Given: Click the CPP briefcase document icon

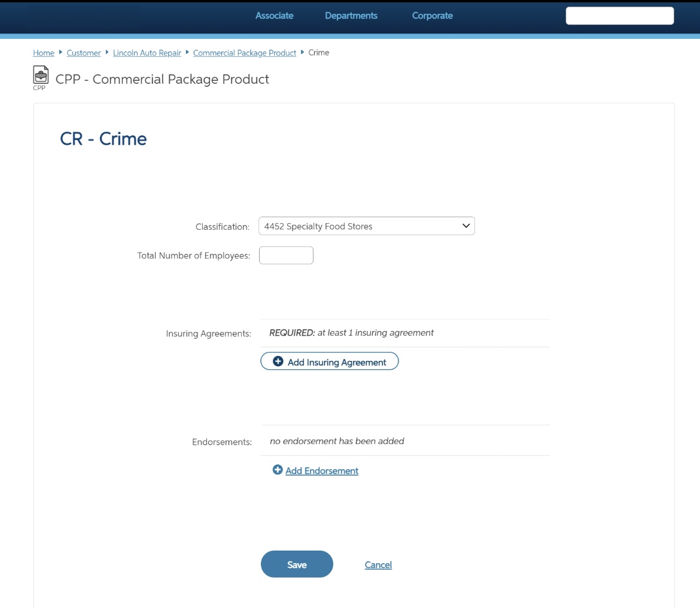Looking at the screenshot, I should pos(41,76).
